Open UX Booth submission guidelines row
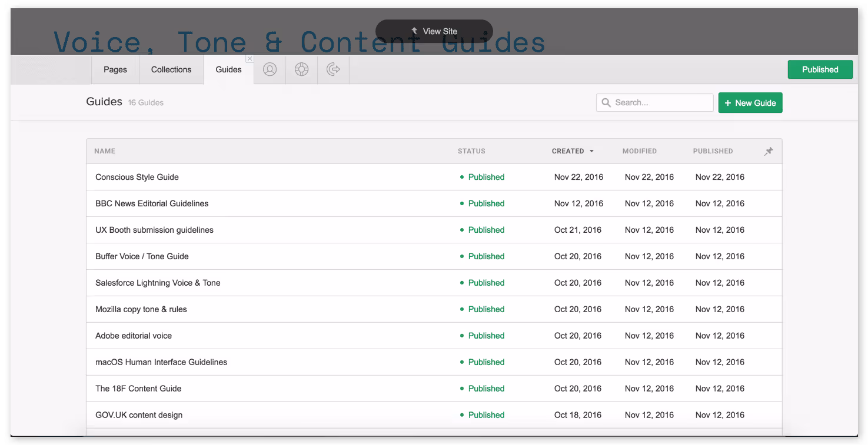The width and height of the screenshot is (868, 445). coord(434,230)
